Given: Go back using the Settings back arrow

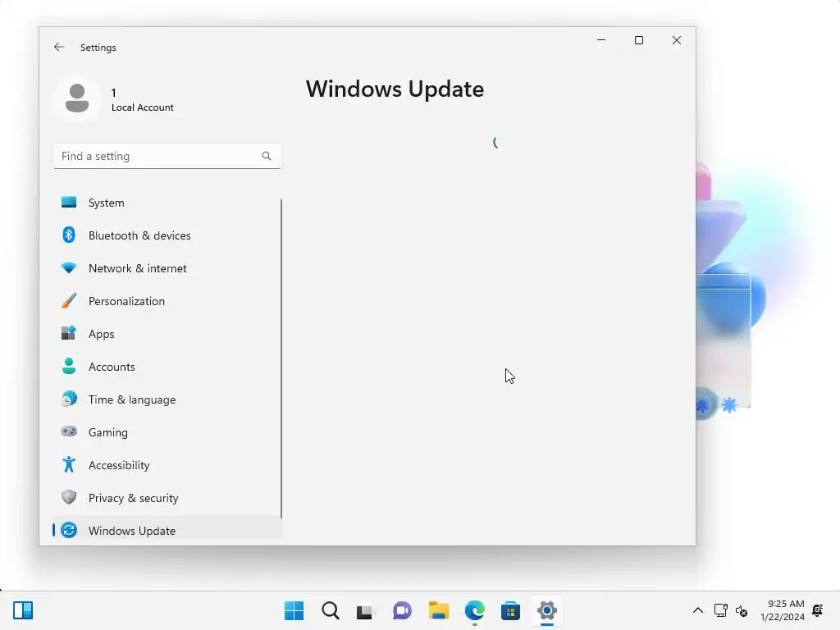Looking at the screenshot, I should point(59,47).
